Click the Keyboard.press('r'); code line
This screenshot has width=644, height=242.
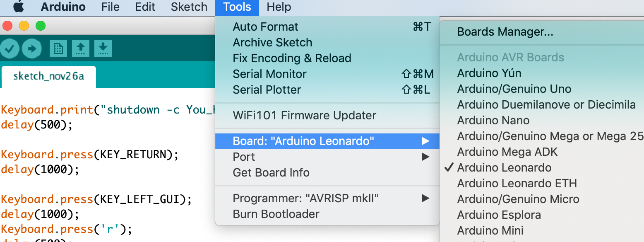(66, 229)
